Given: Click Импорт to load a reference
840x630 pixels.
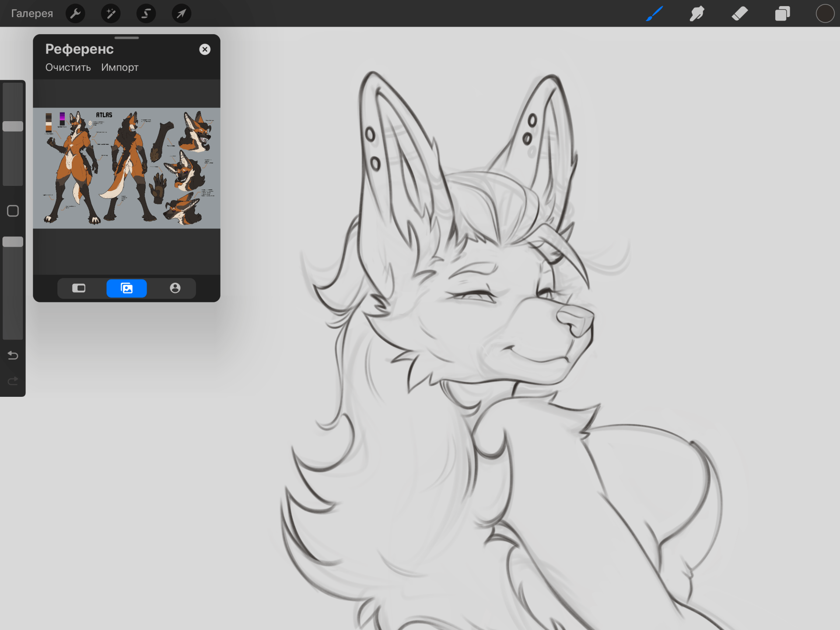Looking at the screenshot, I should [119, 67].
